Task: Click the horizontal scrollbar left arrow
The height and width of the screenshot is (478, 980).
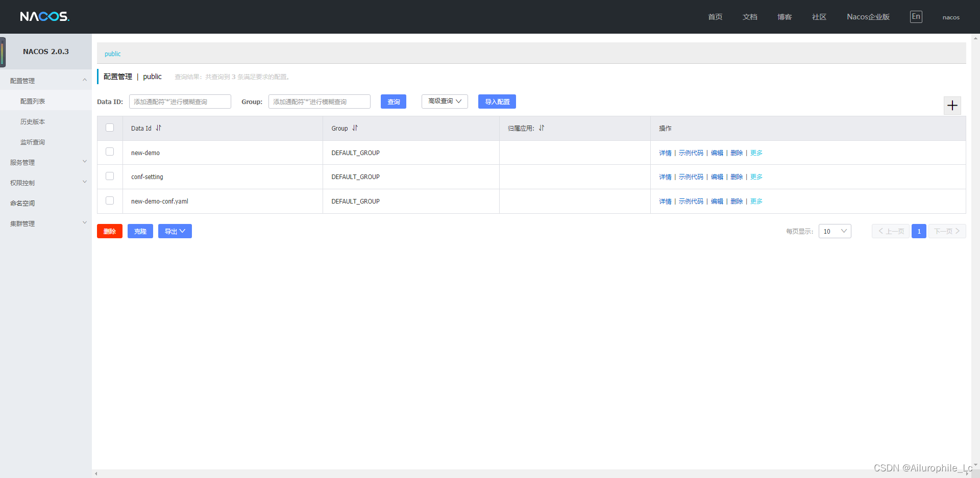Action: [x=96, y=474]
